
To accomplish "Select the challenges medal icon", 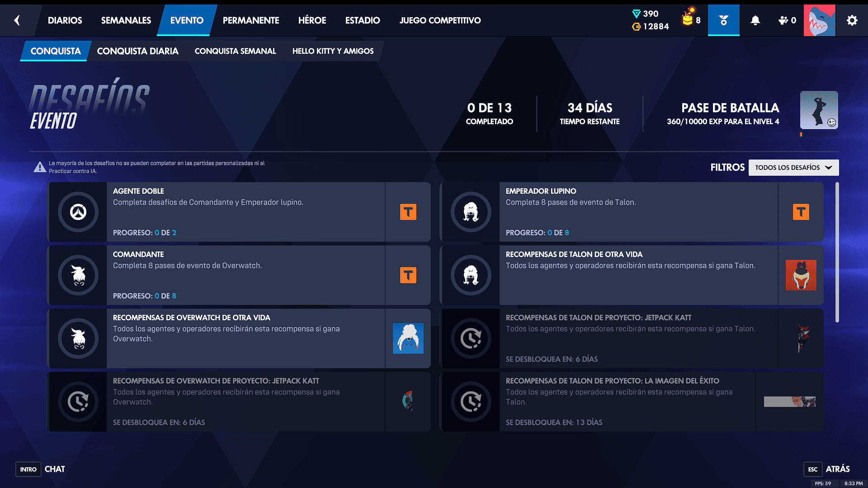I will click(x=723, y=20).
